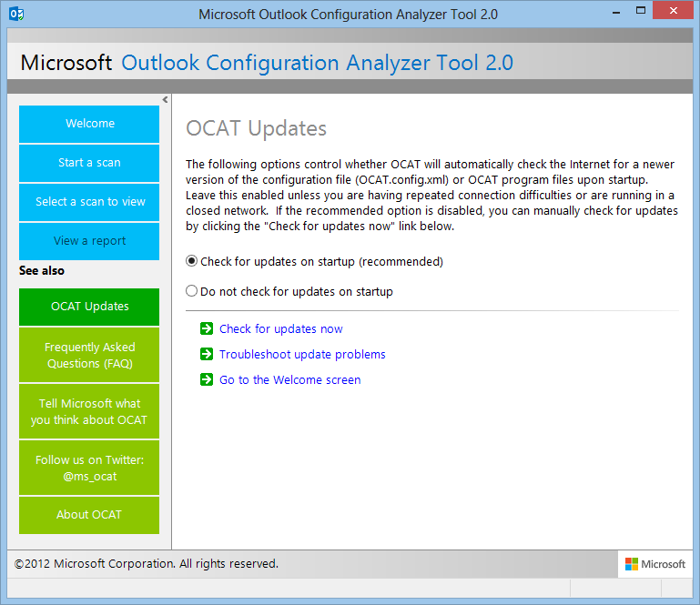Click the Troubleshoot update problems link
The height and width of the screenshot is (605, 700).
(302, 354)
